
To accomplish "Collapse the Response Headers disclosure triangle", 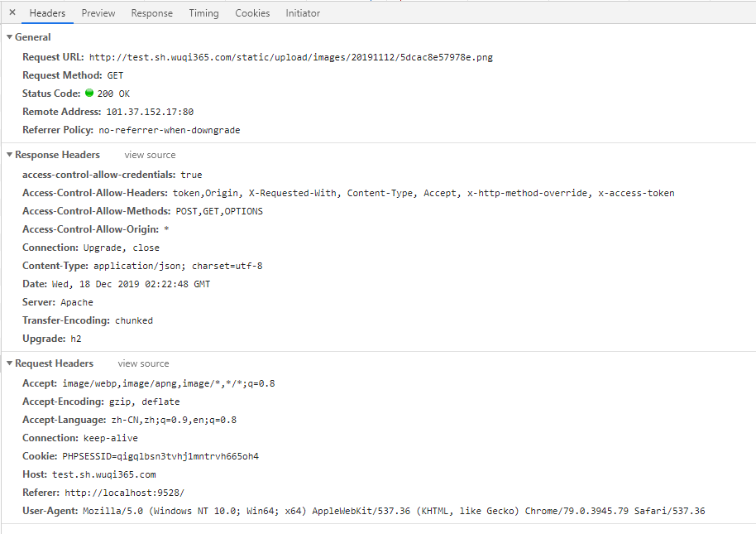I will pyautogui.click(x=8, y=154).
